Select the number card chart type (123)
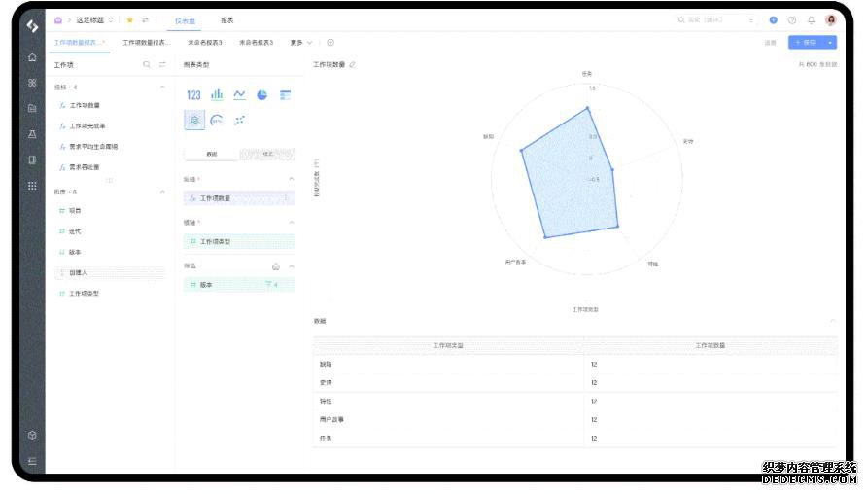Screen dimensions: 868x494 (x=193, y=95)
